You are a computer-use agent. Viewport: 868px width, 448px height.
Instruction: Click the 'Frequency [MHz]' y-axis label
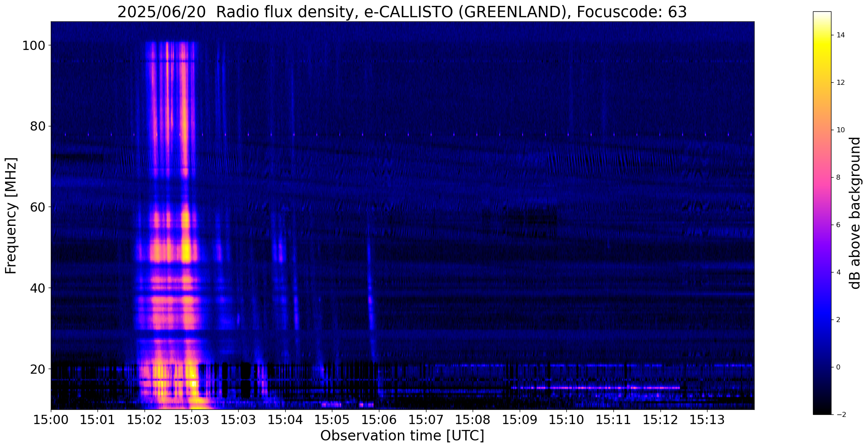(11, 216)
